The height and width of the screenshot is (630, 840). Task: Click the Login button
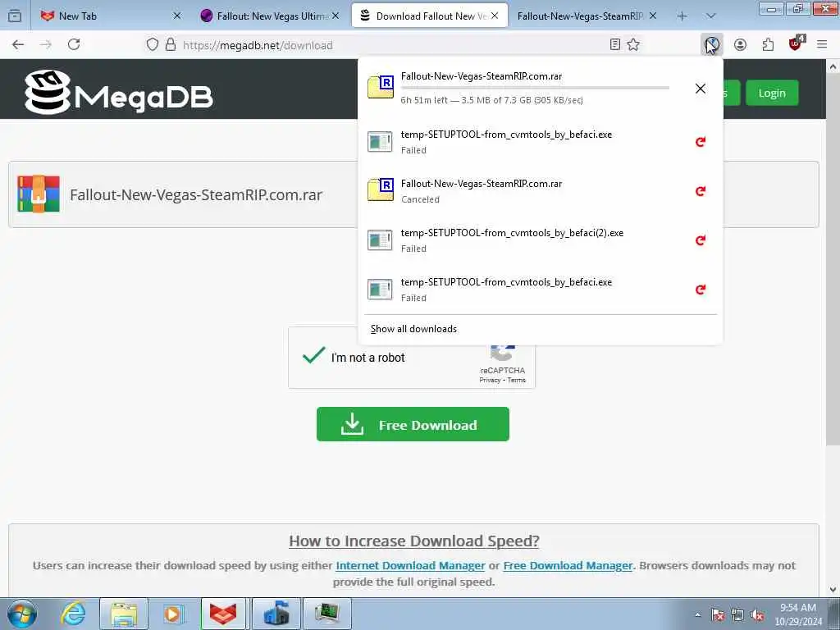[772, 93]
